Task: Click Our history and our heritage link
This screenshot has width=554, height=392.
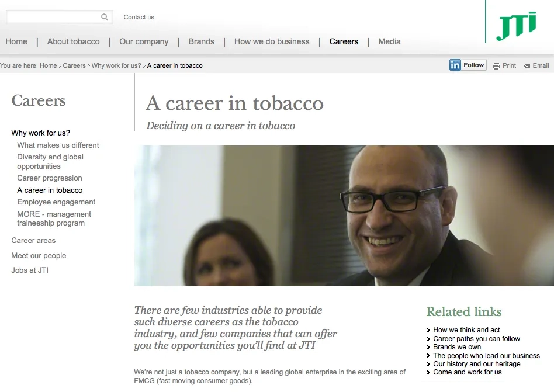Action: tap(476, 364)
